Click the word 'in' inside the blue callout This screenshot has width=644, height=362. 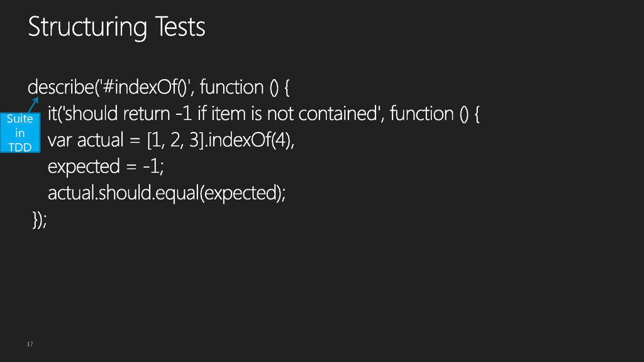19,133
